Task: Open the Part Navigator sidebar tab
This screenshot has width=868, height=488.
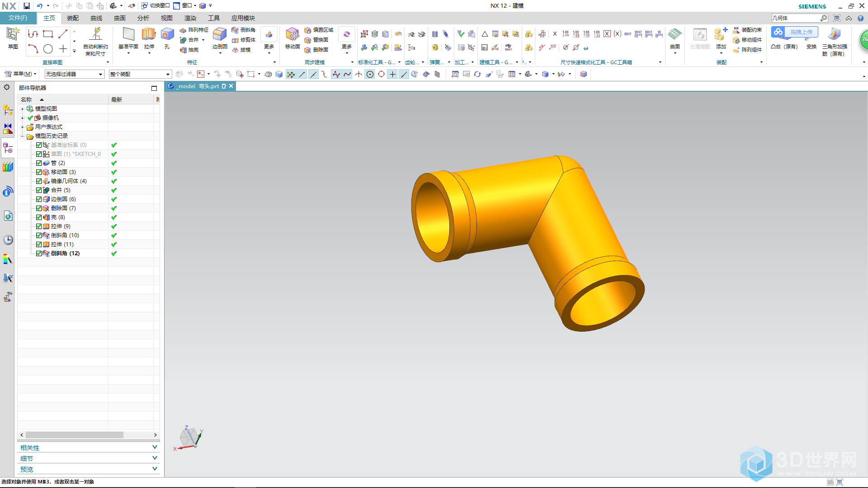Action: coord(8,148)
